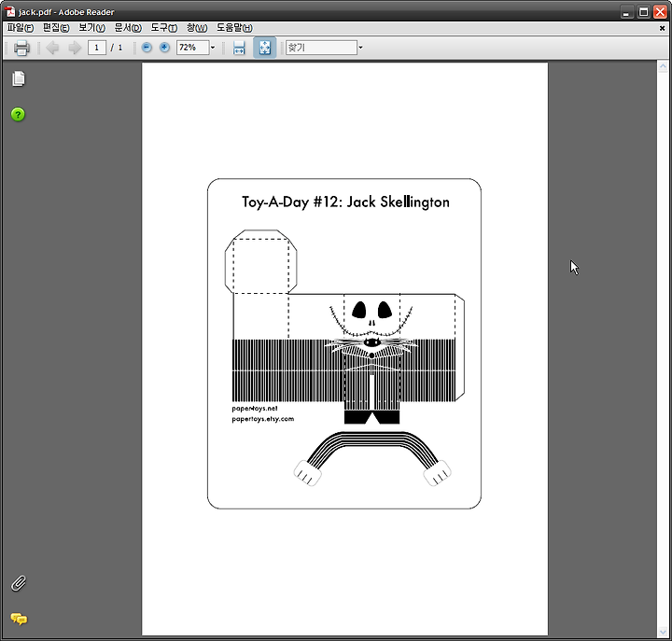
Task: Open the 보기(V) menu
Action: click(91, 28)
